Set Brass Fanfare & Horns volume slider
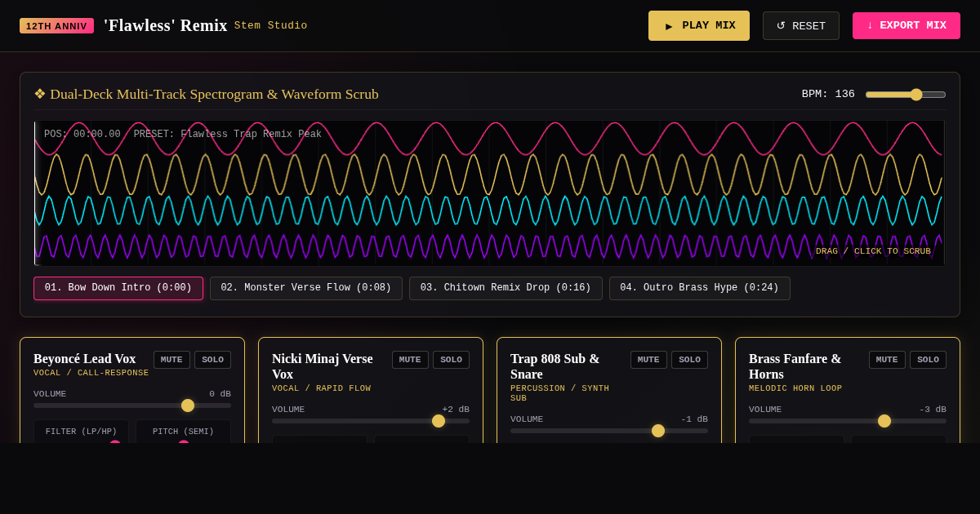Screen dimensions: 980x514 tap(848, 421)
